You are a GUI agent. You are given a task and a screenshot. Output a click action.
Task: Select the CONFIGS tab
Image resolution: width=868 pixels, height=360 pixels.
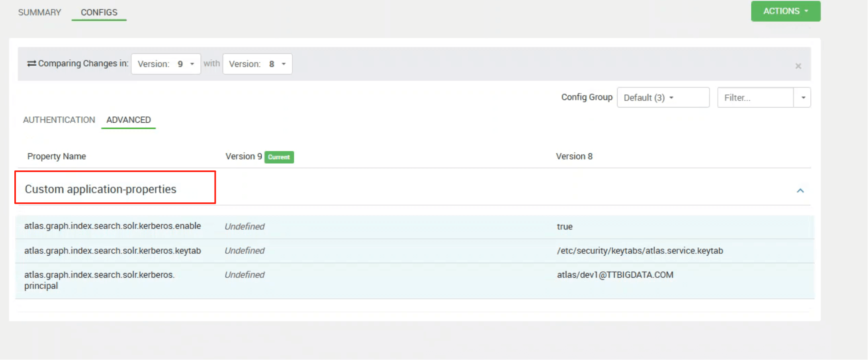pos(99,12)
